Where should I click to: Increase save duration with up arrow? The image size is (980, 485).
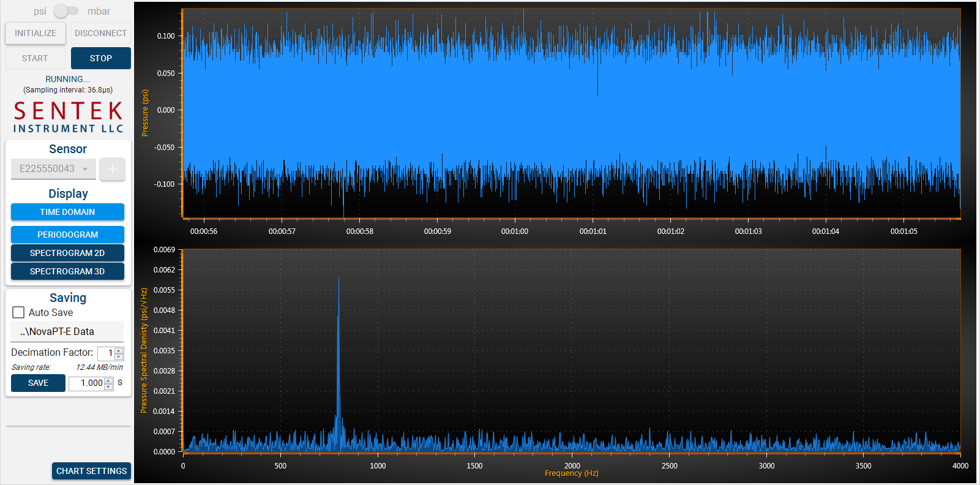(x=108, y=380)
